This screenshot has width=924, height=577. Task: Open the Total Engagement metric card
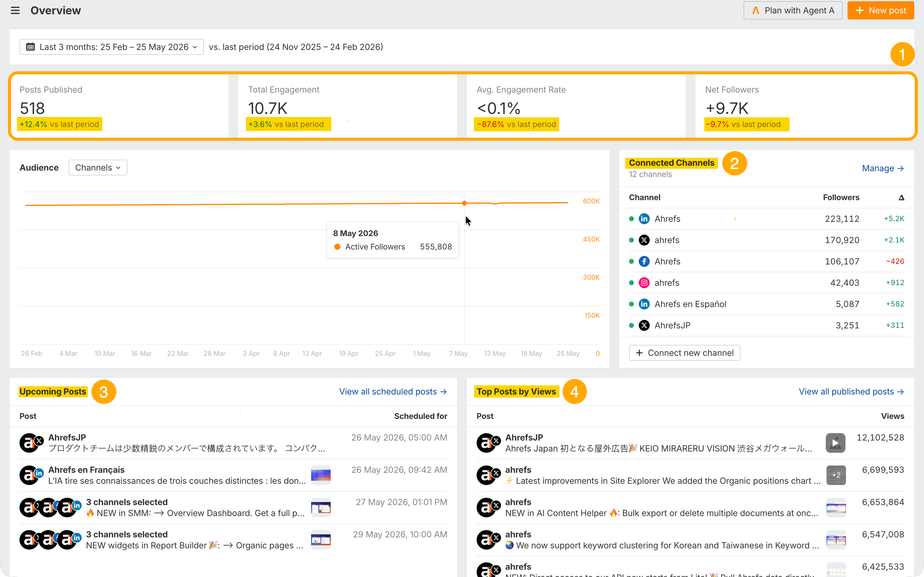(347, 106)
